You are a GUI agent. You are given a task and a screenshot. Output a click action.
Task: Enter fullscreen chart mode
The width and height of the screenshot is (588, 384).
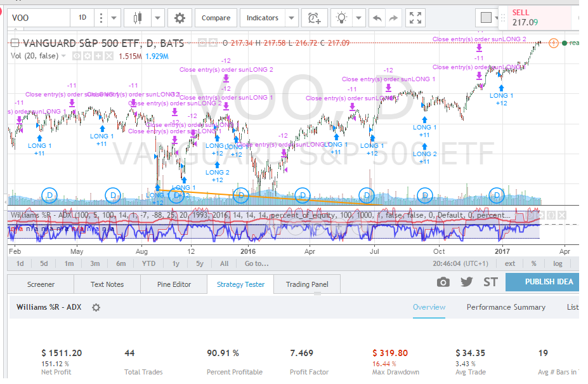(415, 18)
